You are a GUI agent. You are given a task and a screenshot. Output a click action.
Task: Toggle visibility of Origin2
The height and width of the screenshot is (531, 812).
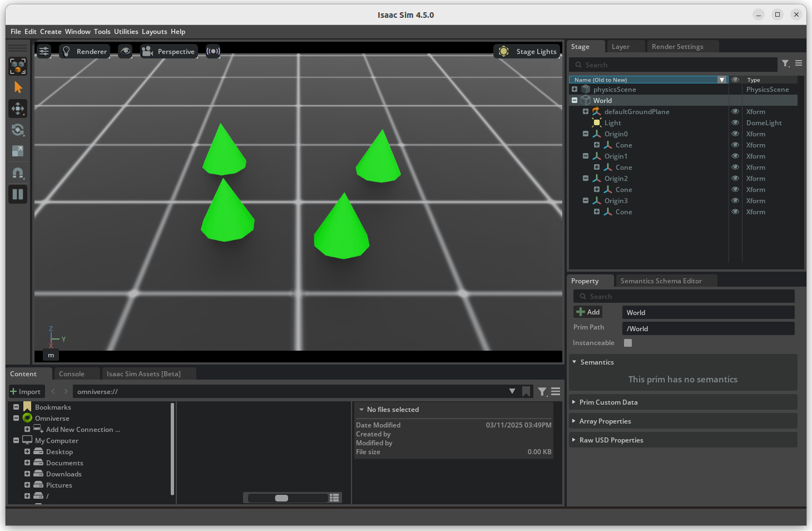735,178
